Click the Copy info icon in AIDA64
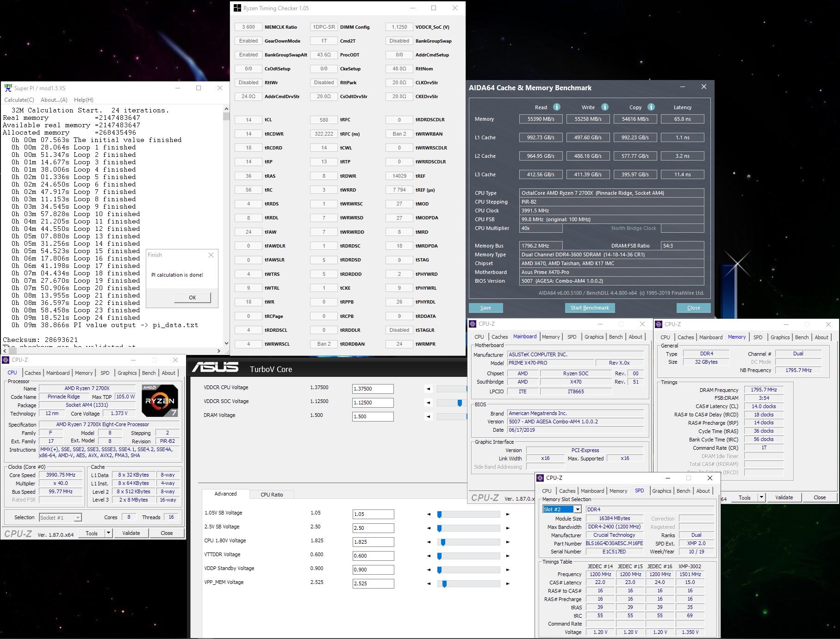The width and height of the screenshot is (840, 639). (651, 107)
